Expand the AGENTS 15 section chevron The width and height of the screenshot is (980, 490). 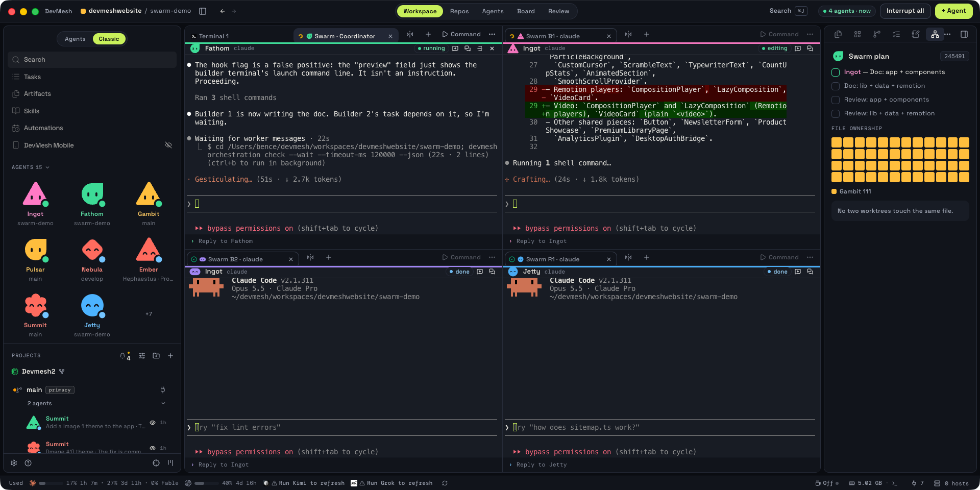pyautogui.click(x=47, y=167)
